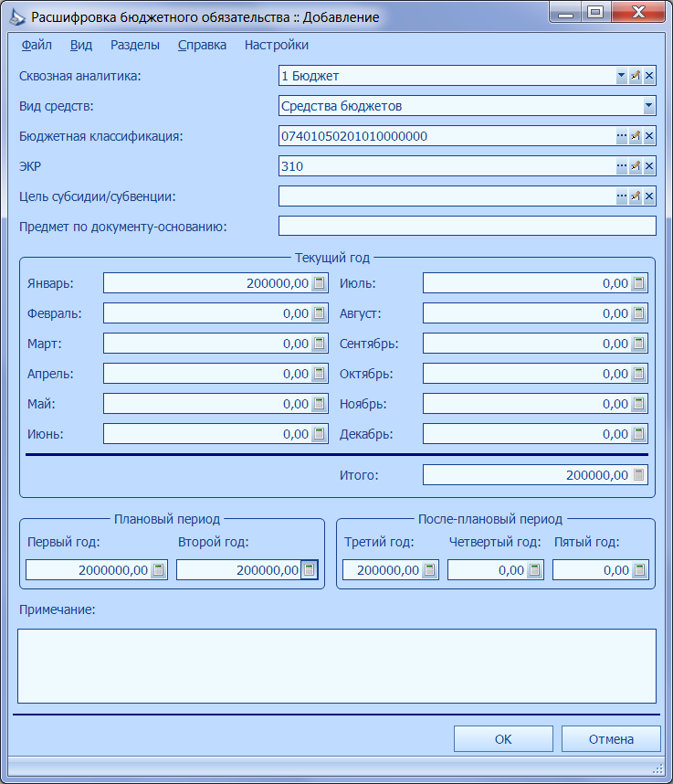This screenshot has width=673, height=784.
Task: Click the Отмена button
Action: coord(611,739)
